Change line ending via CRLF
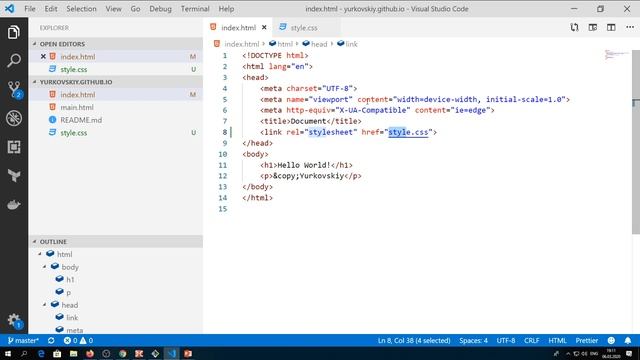640x360 pixels. point(531,340)
